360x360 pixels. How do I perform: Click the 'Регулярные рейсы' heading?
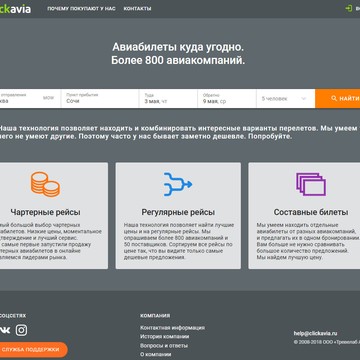[178, 212]
